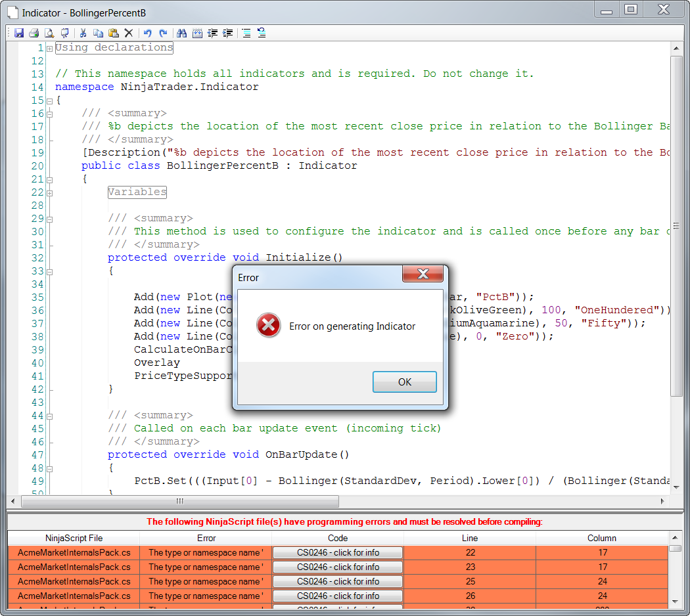Maximize the BollingerPercentB indicator window
Screen dimensions: 690x616
pyautogui.click(x=631, y=9)
